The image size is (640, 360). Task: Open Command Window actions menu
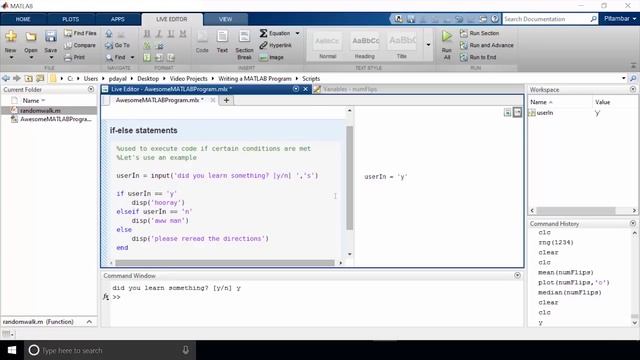pyautogui.click(x=517, y=276)
